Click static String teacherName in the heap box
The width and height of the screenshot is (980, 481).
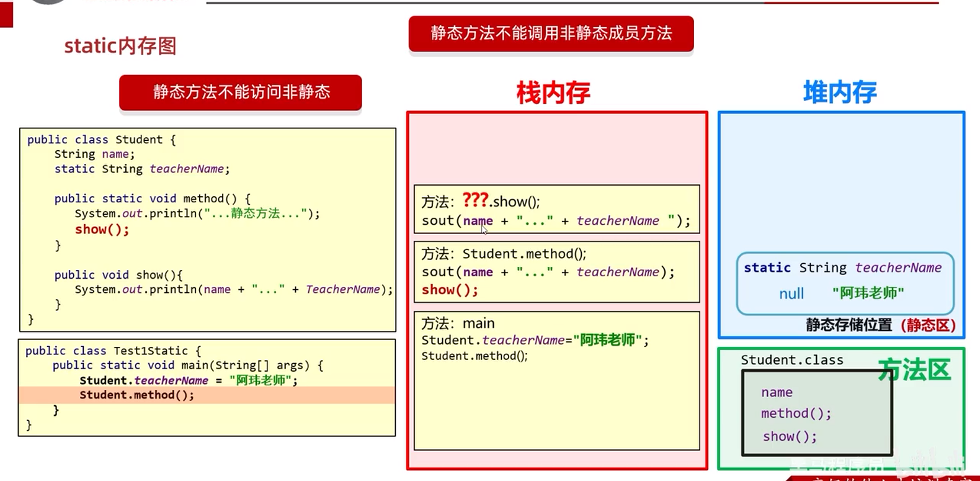point(842,267)
